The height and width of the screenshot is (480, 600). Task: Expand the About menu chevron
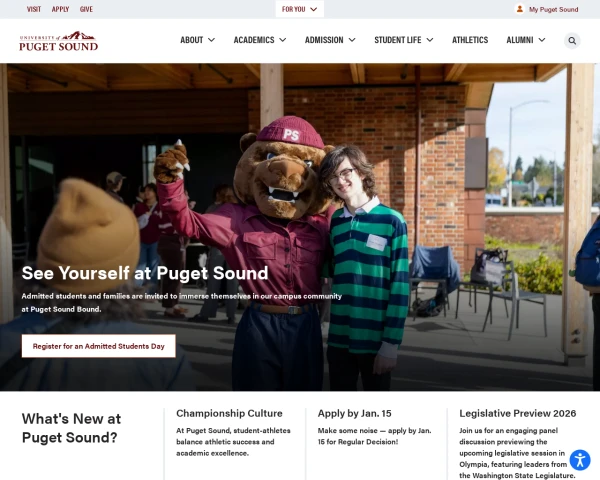tap(211, 40)
